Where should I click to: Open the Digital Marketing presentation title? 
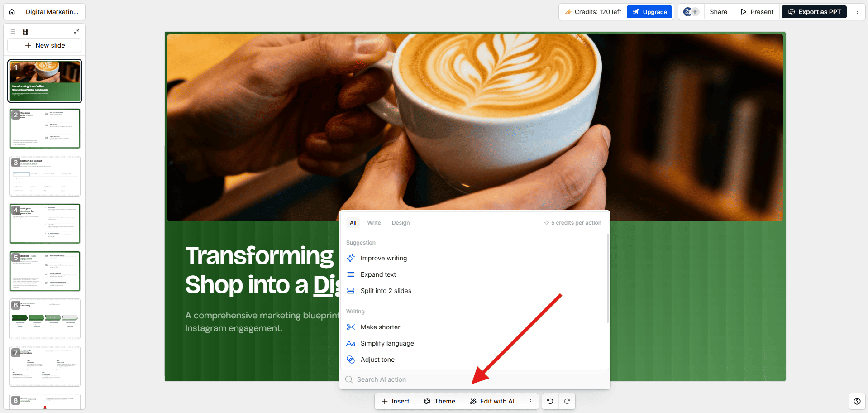tap(52, 12)
